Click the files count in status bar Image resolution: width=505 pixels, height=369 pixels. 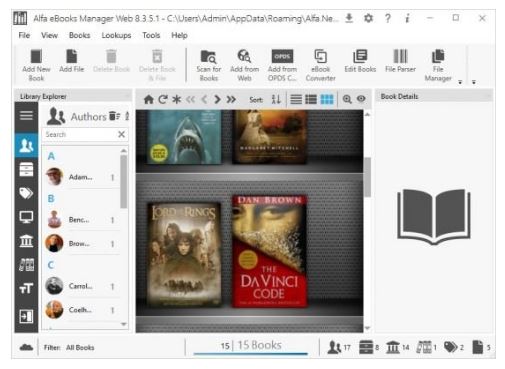481,347
